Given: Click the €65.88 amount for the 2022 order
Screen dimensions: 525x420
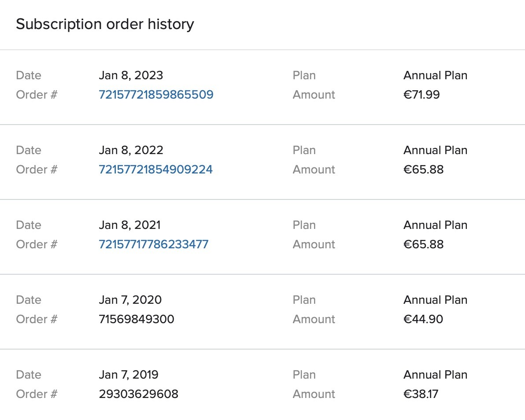Looking at the screenshot, I should click(423, 169).
